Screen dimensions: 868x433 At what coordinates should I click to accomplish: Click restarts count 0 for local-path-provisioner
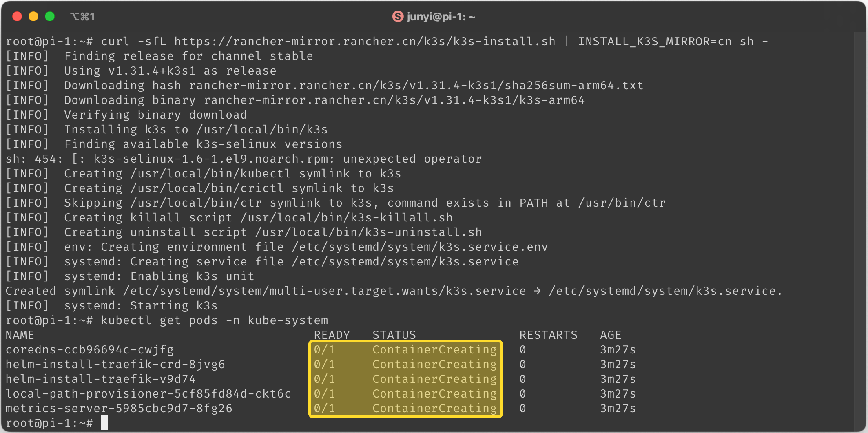(523, 394)
